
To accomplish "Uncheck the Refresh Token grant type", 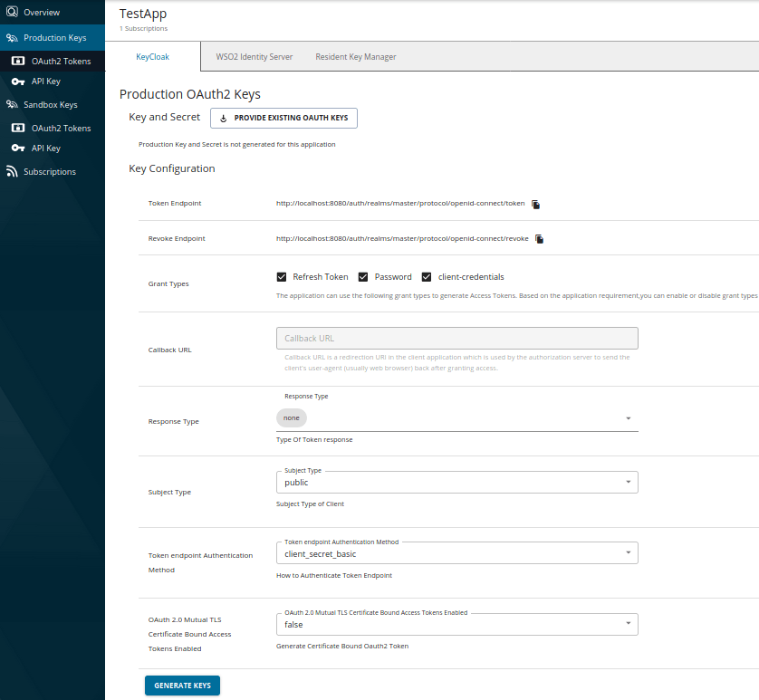I will (280, 276).
